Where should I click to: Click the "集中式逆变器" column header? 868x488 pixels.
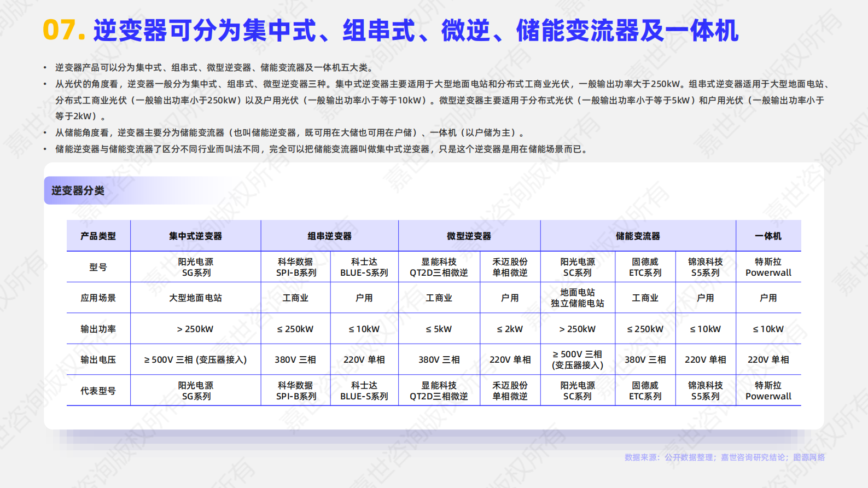coord(195,236)
